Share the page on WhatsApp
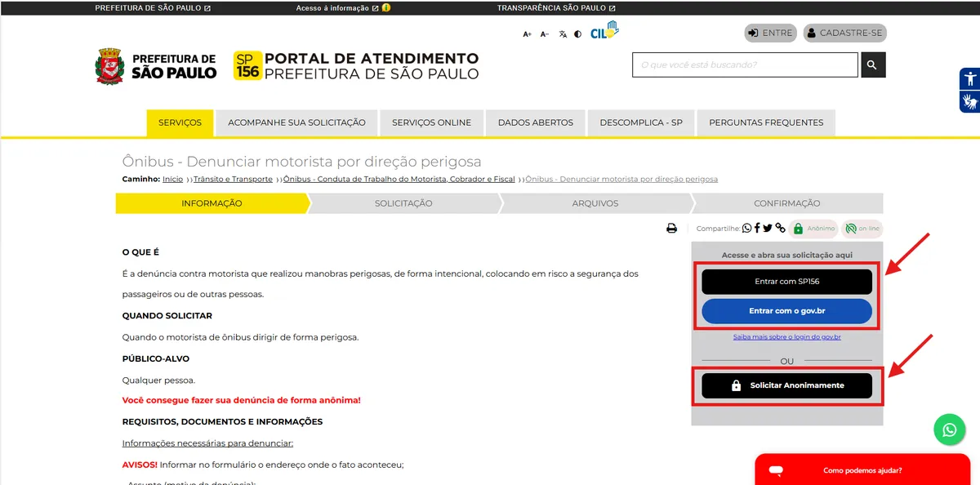The width and height of the screenshot is (980, 485). [747, 229]
